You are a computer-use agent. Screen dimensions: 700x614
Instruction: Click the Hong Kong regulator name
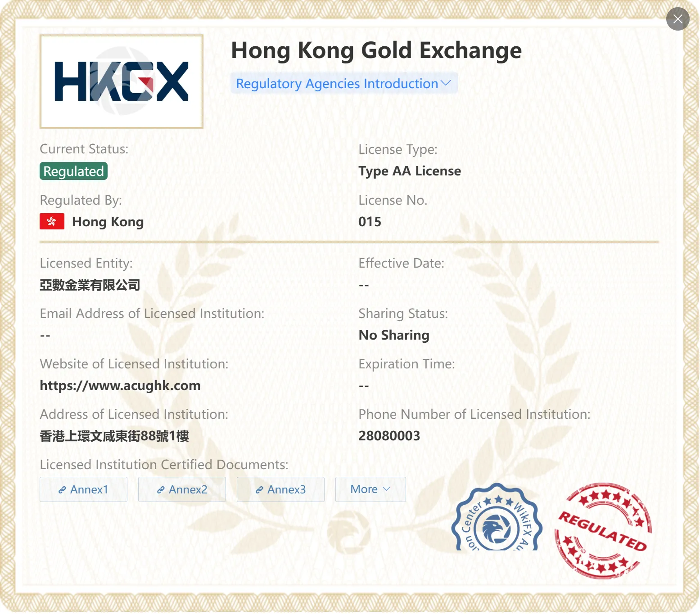(108, 222)
